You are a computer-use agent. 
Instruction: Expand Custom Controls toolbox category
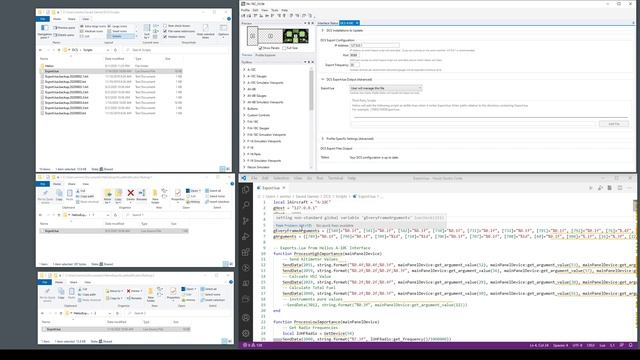[x=244, y=115]
